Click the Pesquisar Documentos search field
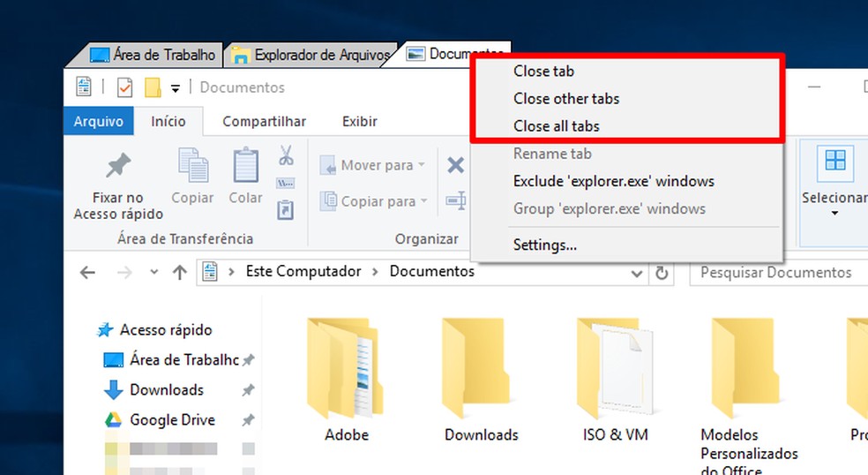This screenshot has width=868, height=475. [x=778, y=273]
